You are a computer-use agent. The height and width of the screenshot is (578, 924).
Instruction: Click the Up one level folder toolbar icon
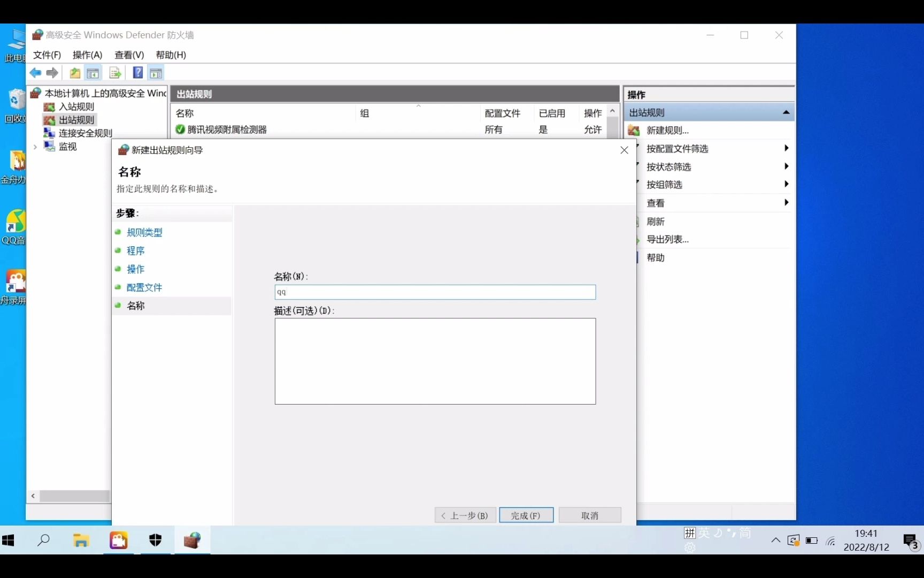point(75,73)
